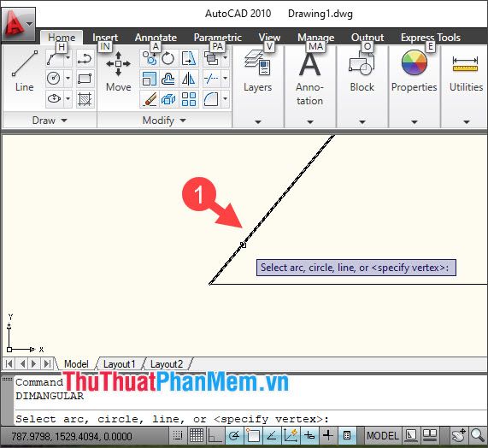Screen dimensions: 488x448
Task: Switch to the Output ribbon tab
Action: (x=367, y=38)
